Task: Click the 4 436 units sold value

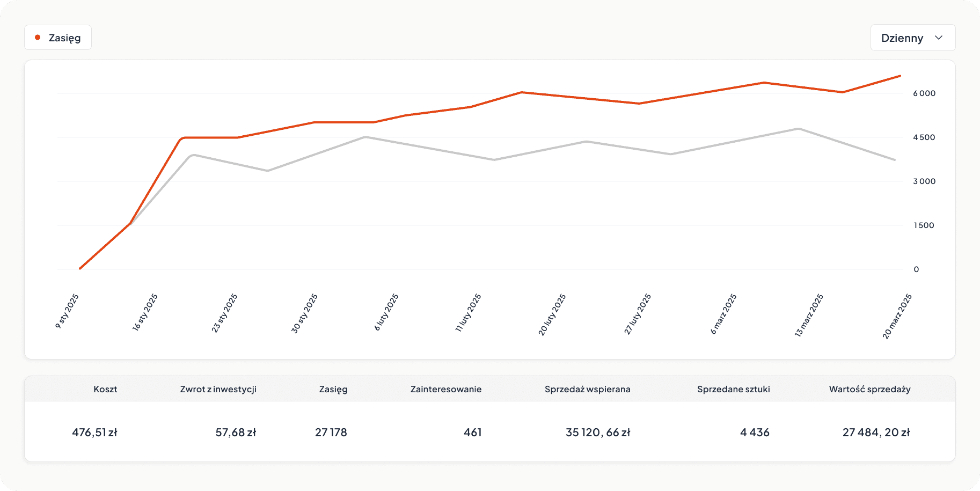Action: pos(755,433)
